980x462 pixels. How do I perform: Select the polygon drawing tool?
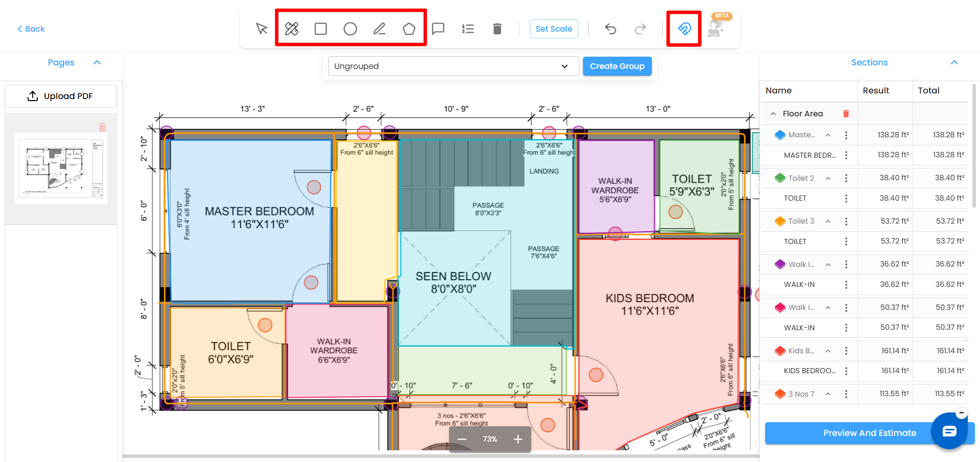point(409,29)
